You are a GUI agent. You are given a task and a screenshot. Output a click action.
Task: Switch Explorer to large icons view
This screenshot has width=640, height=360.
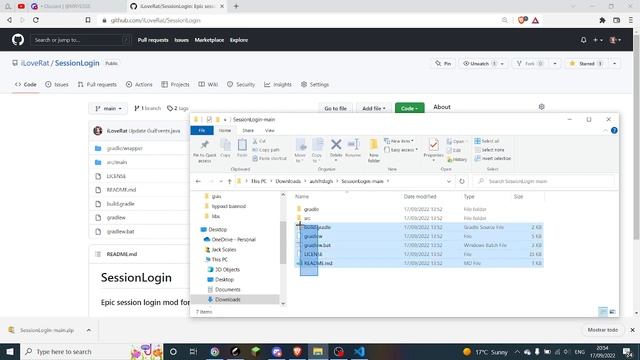(x=613, y=312)
